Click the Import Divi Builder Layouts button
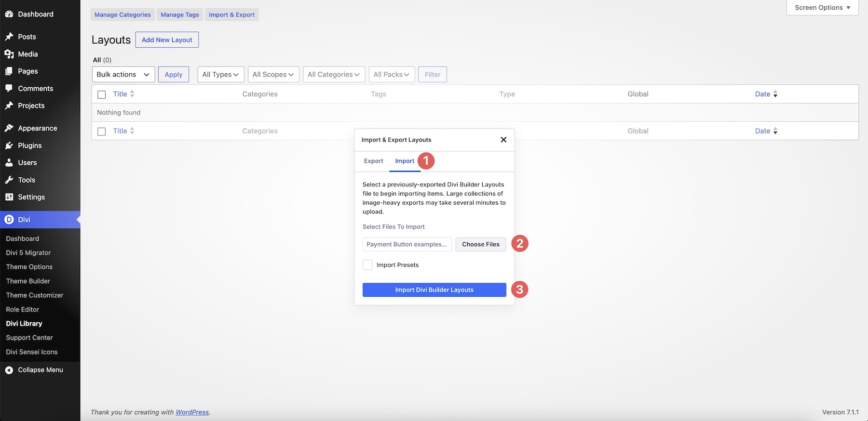This screenshot has width=868, height=421. (x=434, y=290)
